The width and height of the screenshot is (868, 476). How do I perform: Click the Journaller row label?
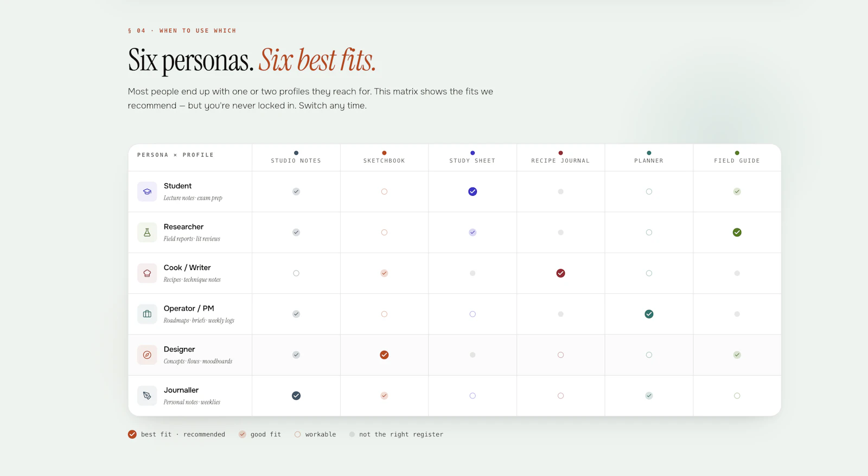[181, 390]
